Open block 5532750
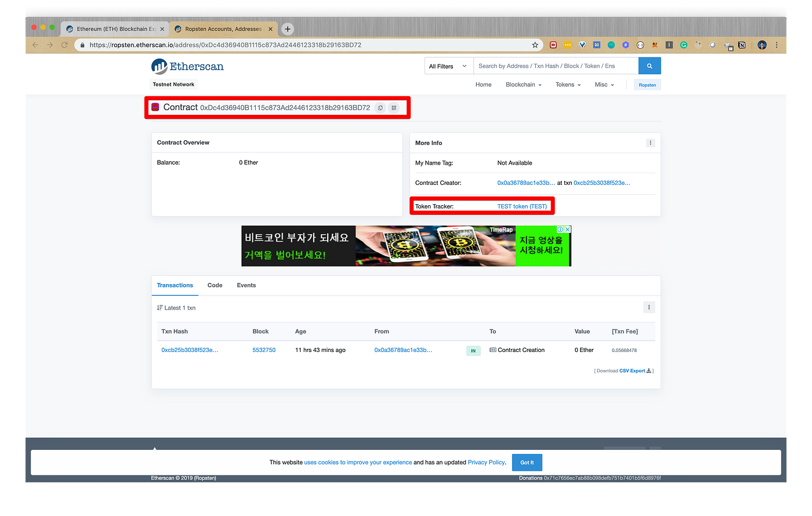The width and height of the screenshot is (812, 516). [x=264, y=350]
